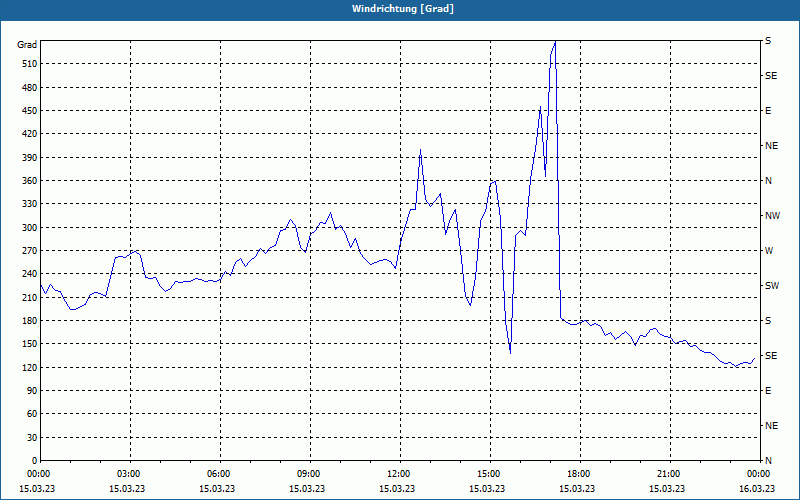
Task: Pick the 180 degree axis label
Action: [30, 320]
